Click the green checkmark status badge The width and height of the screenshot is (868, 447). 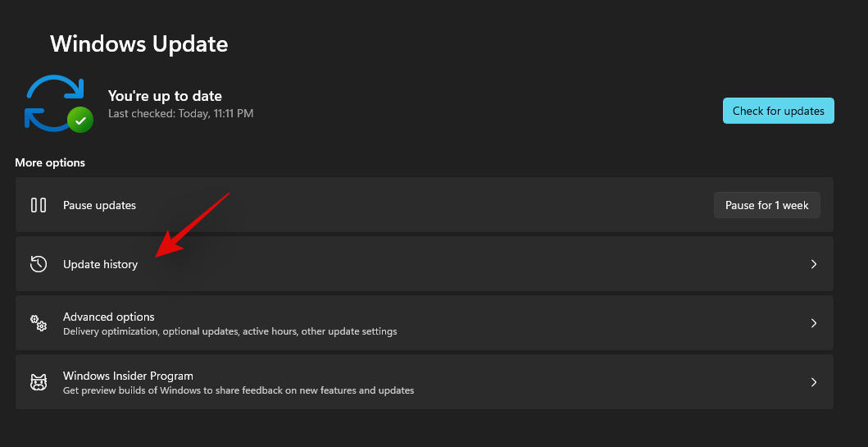click(x=80, y=121)
